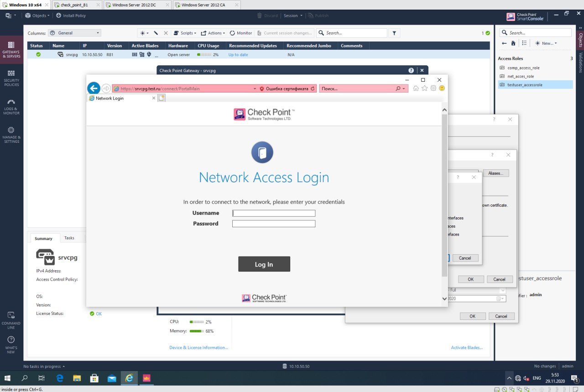Click the edit pencil icon in the gateways toolbar
The image size is (584, 392).
click(156, 33)
